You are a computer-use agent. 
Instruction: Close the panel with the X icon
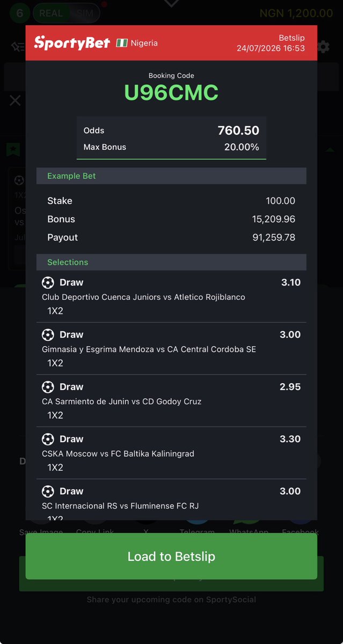15,100
